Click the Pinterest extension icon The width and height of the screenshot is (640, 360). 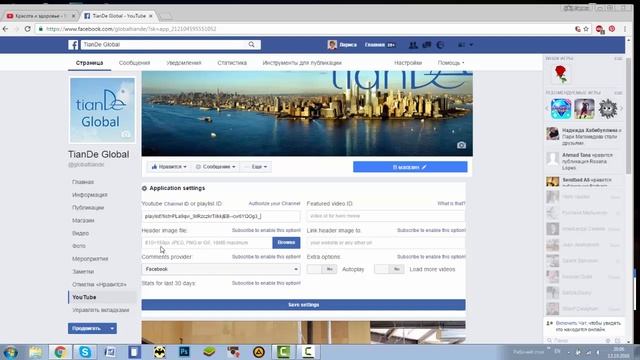pyautogui.click(x=612, y=29)
